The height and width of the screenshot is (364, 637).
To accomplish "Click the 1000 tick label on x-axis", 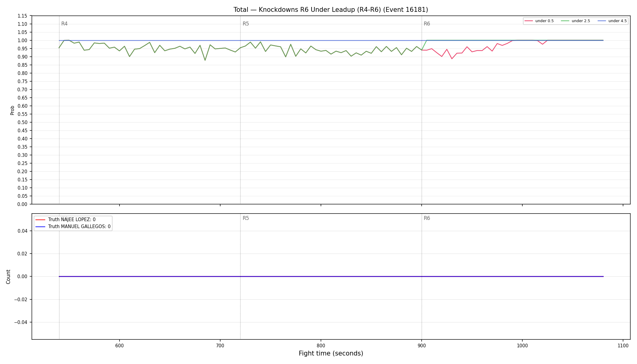I will pyautogui.click(x=522, y=346).
